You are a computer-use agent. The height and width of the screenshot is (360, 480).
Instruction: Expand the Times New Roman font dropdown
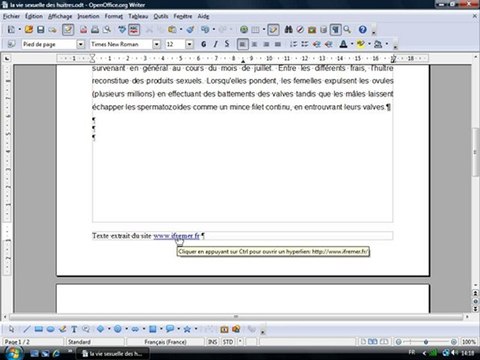point(156,44)
